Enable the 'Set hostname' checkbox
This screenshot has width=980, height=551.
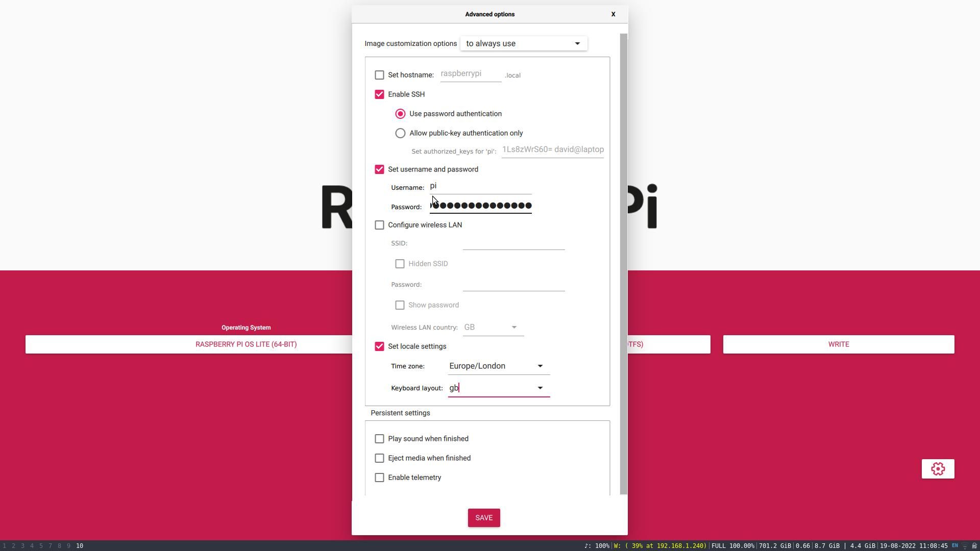point(379,74)
